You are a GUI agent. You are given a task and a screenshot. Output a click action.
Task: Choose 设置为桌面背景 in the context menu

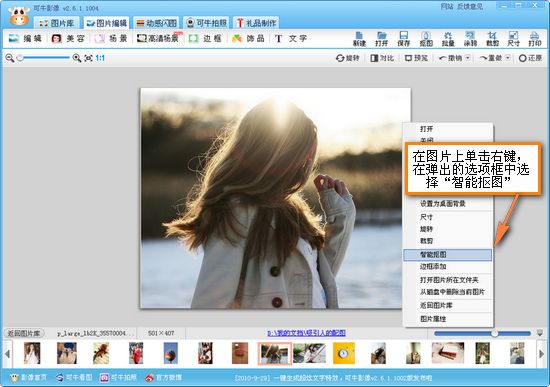[448, 203]
